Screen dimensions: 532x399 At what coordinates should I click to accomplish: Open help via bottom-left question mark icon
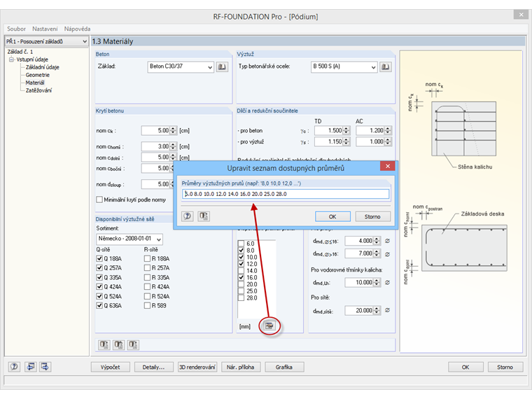coord(14,366)
